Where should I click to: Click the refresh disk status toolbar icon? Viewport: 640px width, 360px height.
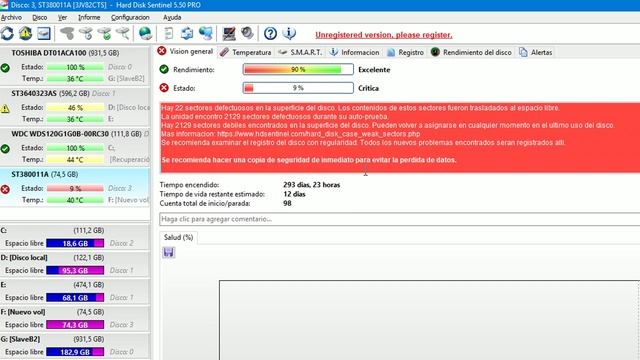[x=7, y=33]
